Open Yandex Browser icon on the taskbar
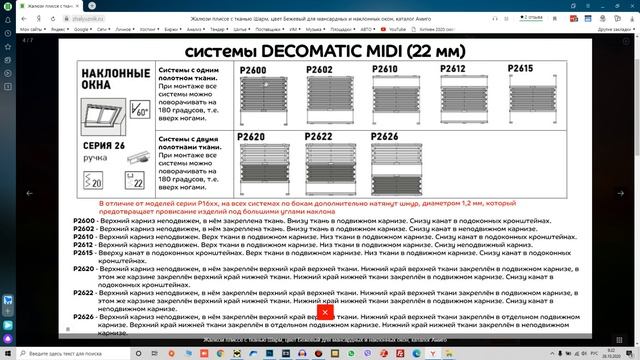This screenshot has width=640, height=360. coord(433,353)
